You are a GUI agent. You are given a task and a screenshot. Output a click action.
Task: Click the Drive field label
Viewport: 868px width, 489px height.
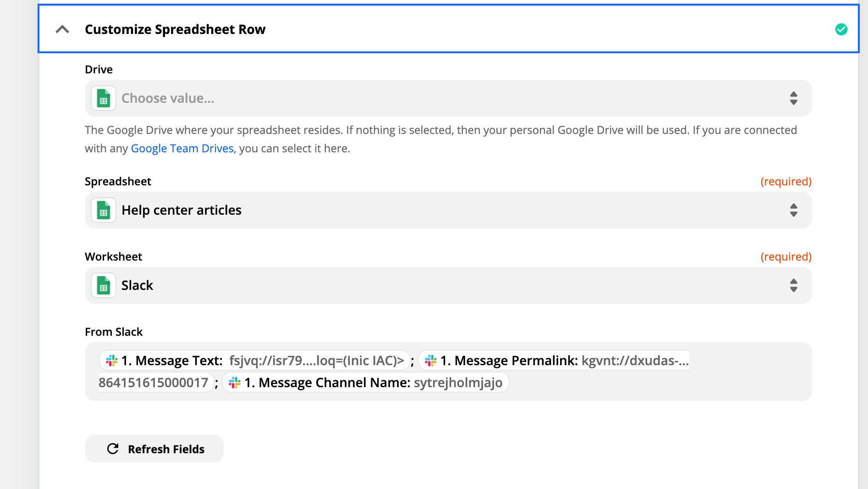pyautogui.click(x=99, y=69)
